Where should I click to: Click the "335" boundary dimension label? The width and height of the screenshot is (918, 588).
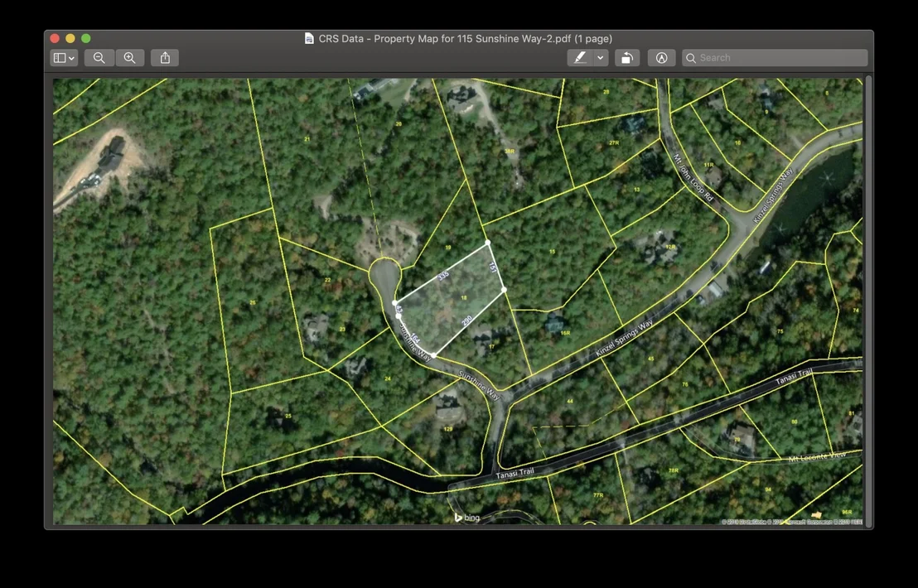[x=443, y=276]
